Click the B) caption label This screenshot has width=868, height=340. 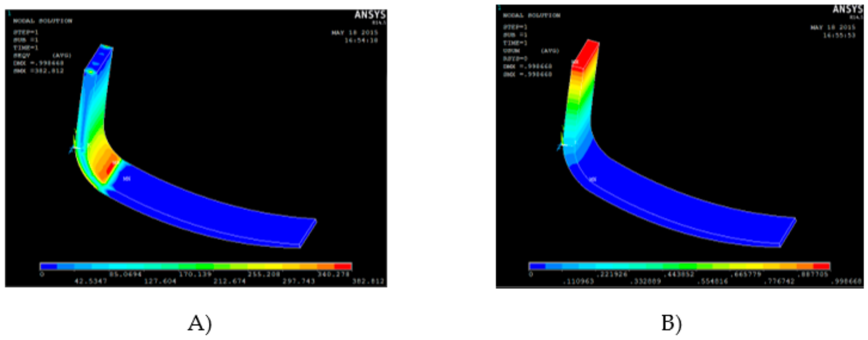[671, 323]
